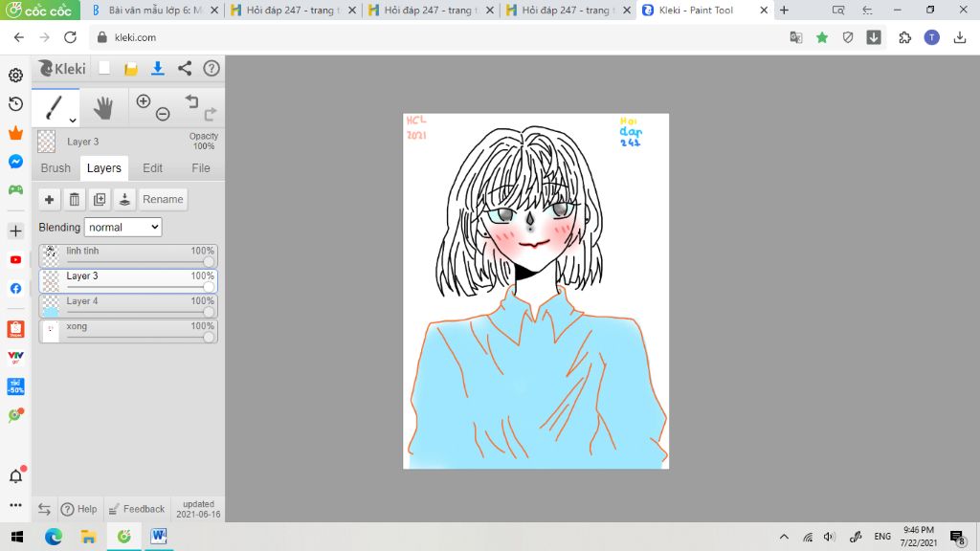Select the Layer 4 thumbnail

tap(51, 306)
